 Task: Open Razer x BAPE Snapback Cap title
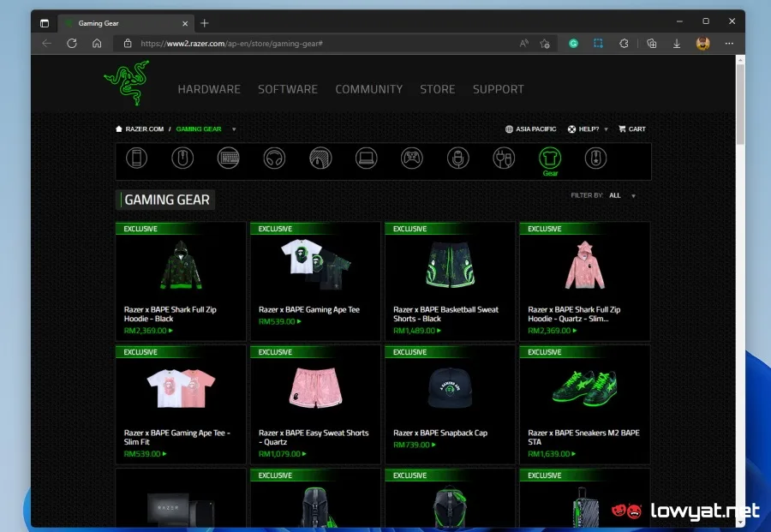[440, 433]
